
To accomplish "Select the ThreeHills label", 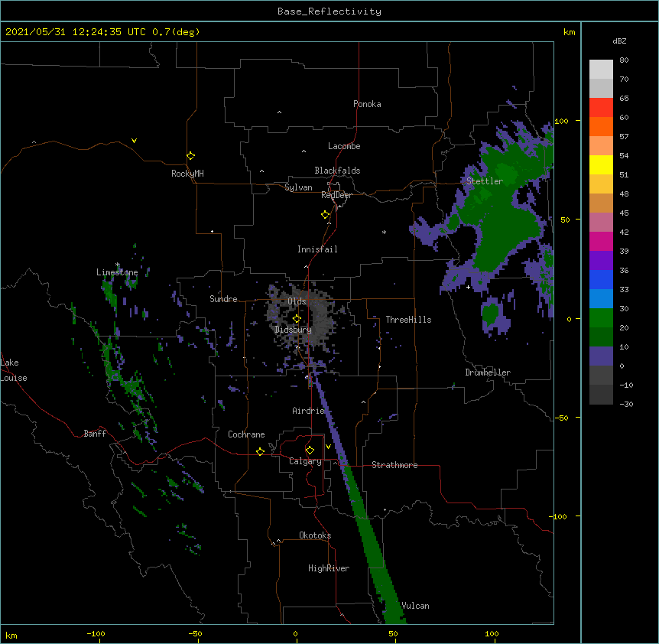I will (408, 320).
